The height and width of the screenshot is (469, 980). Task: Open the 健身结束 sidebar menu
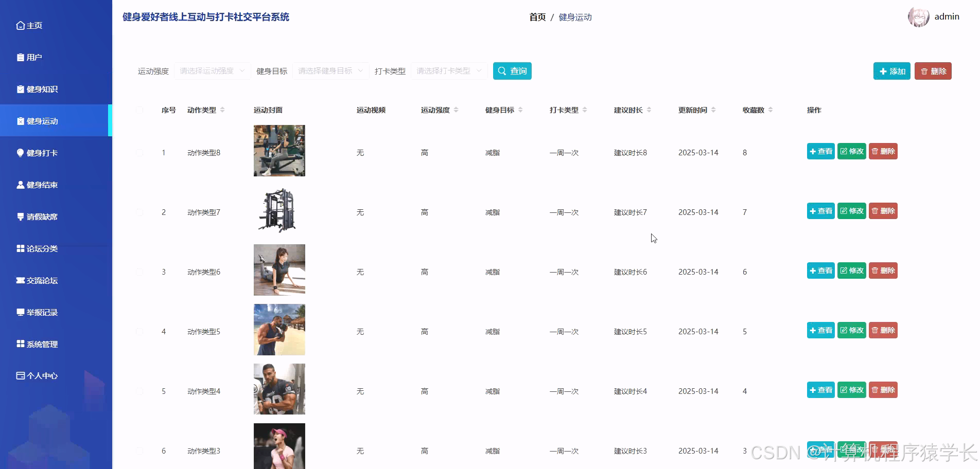tap(56, 185)
